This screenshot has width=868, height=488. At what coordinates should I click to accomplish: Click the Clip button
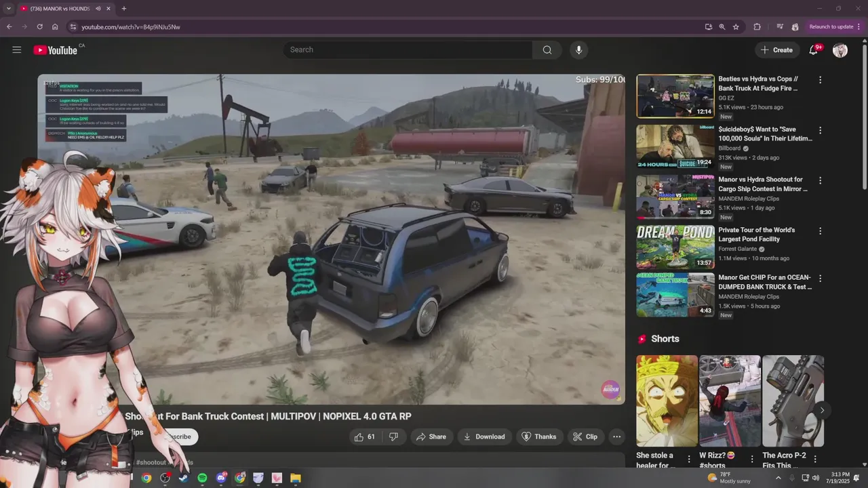coord(585,436)
